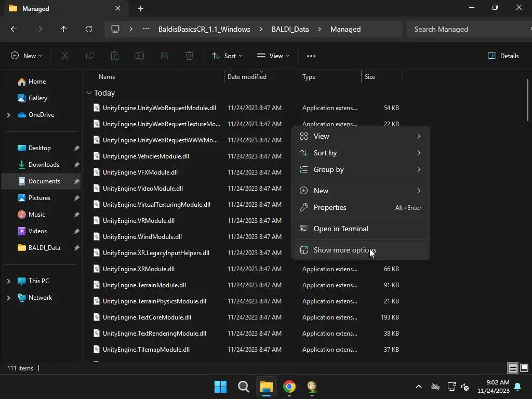Open View submenu in context menu
The image size is (532, 399).
[361, 137]
